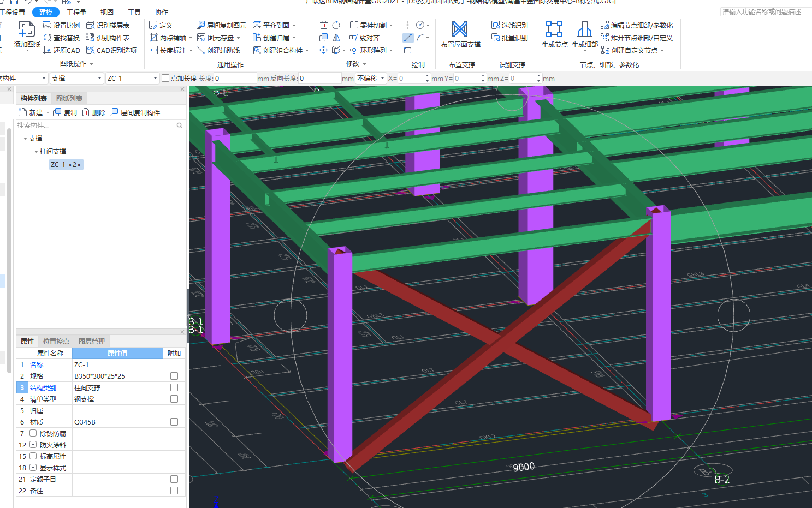
Task: Click the 添加图纸 (add drawing) icon
Action: coord(27,30)
